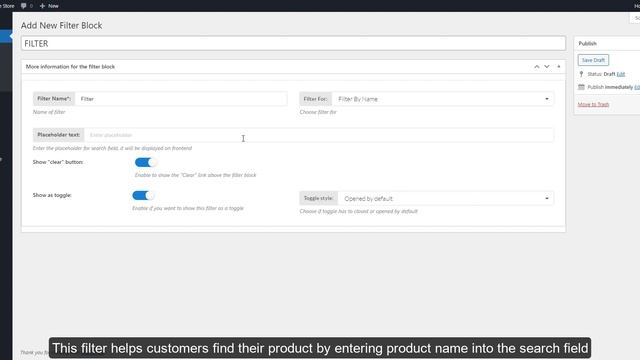Click the "Filter For:" label

coord(316,99)
